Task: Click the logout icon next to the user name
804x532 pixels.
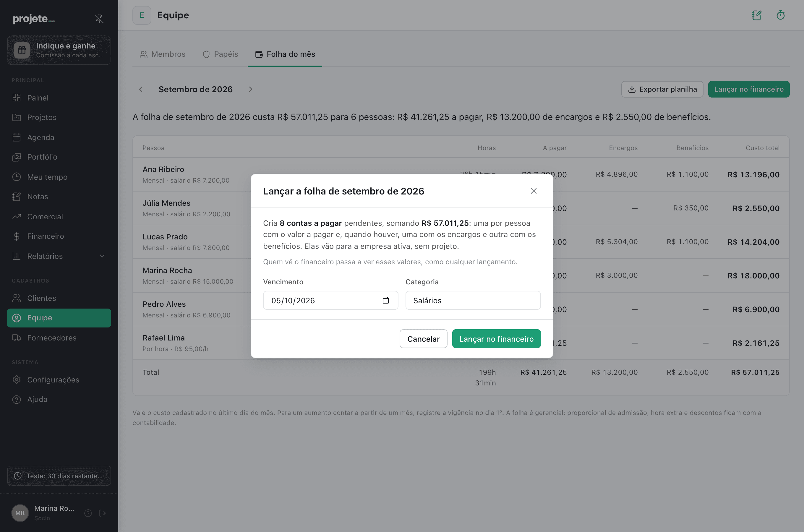Action: (102, 513)
